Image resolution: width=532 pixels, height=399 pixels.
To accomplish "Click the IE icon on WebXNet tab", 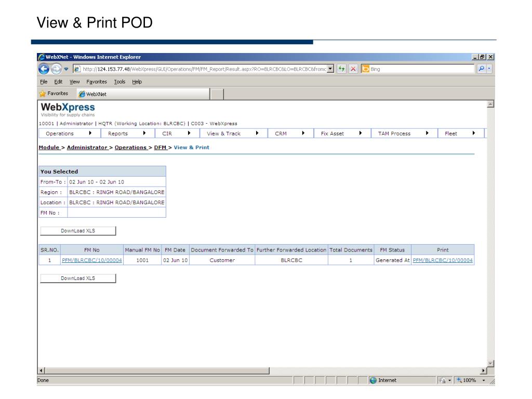I will tap(82, 94).
